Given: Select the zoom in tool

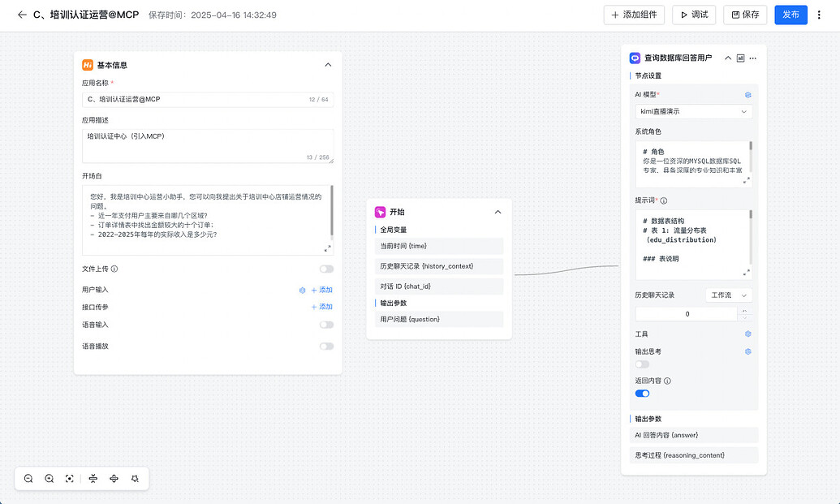Looking at the screenshot, I should tap(50, 479).
